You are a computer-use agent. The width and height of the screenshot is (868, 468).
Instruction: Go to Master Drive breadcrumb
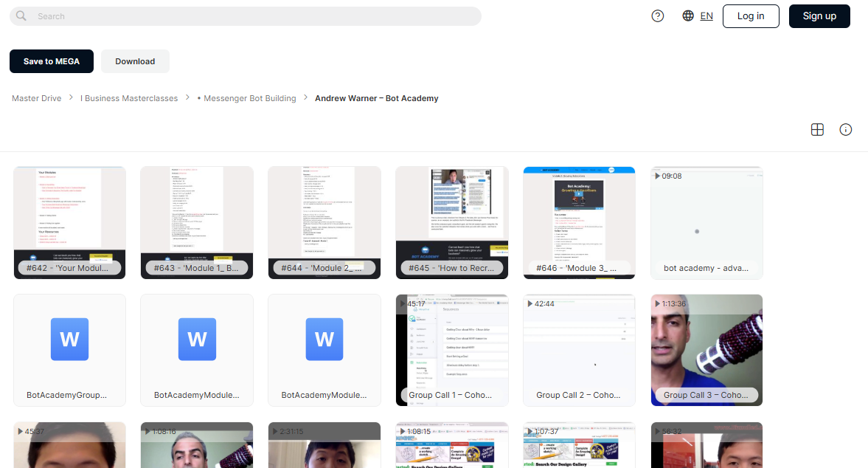pyautogui.click(x=37, y=98)
